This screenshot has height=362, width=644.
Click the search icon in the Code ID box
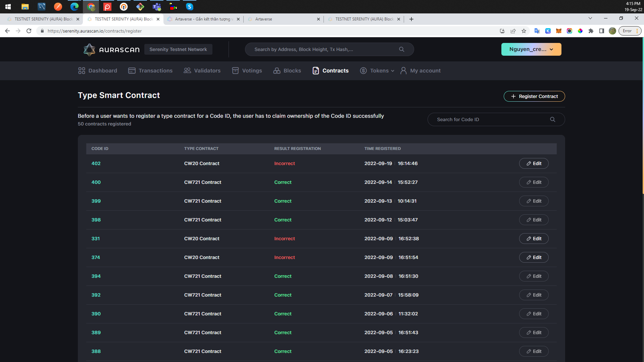[552, 119]
